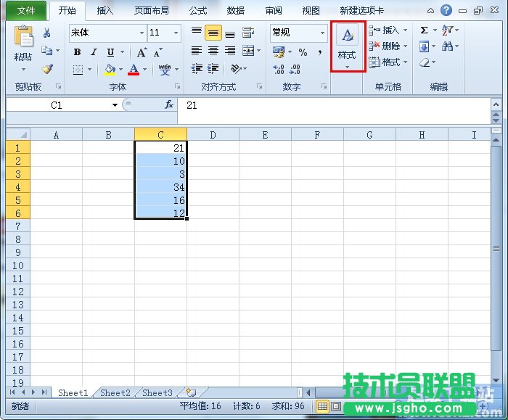Screen dimensions: 508x420
Task: Click Delete cells (删除) button
Action: click(x=388, y=46)
